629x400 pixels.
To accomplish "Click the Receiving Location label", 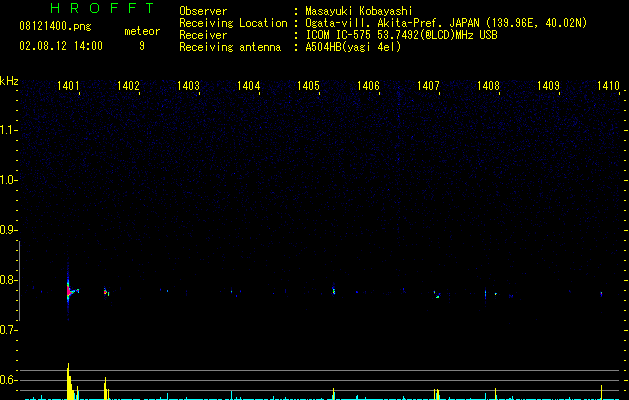I will pyautogui.click(x=233, y=23).
